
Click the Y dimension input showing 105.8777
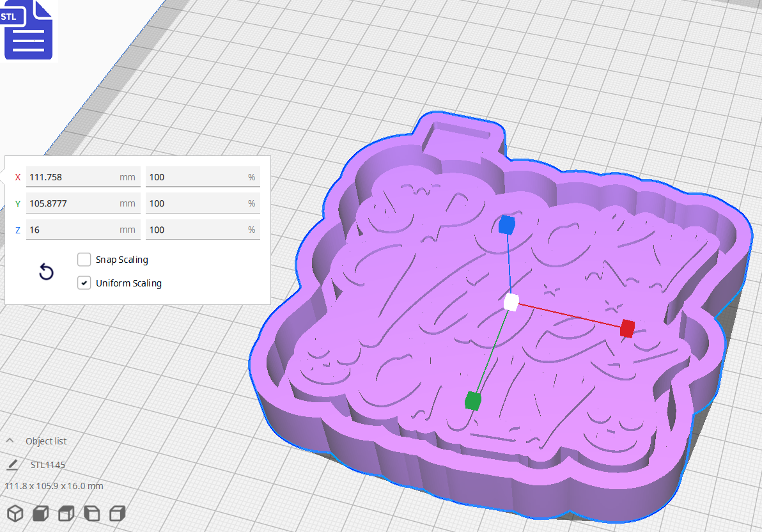tap(83, 203)
